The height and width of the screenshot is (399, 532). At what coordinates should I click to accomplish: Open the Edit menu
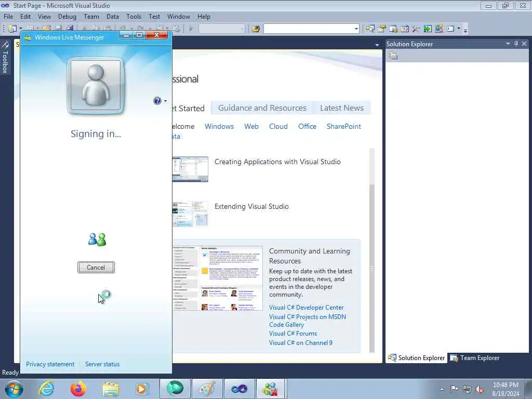click(25, 16)
